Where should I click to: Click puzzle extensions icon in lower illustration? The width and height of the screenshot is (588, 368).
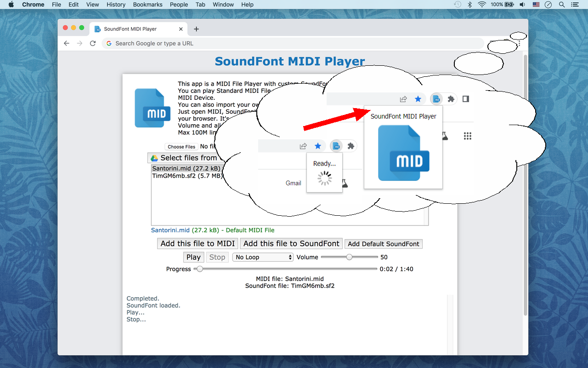[351, 146]
